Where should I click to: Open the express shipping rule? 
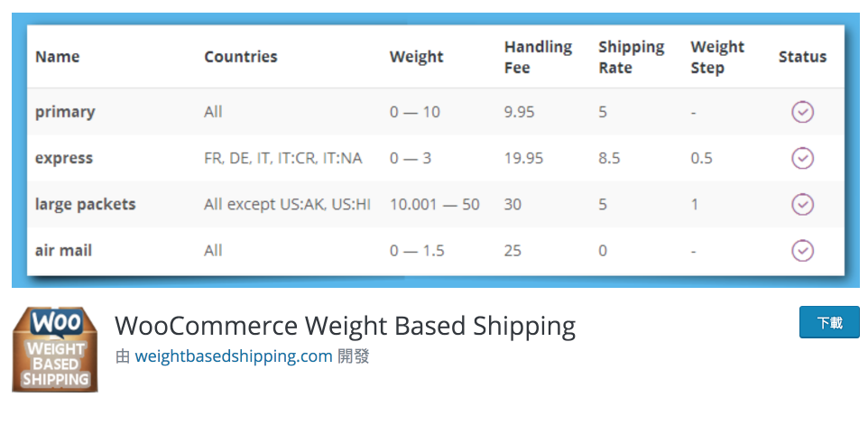point(64,158)
